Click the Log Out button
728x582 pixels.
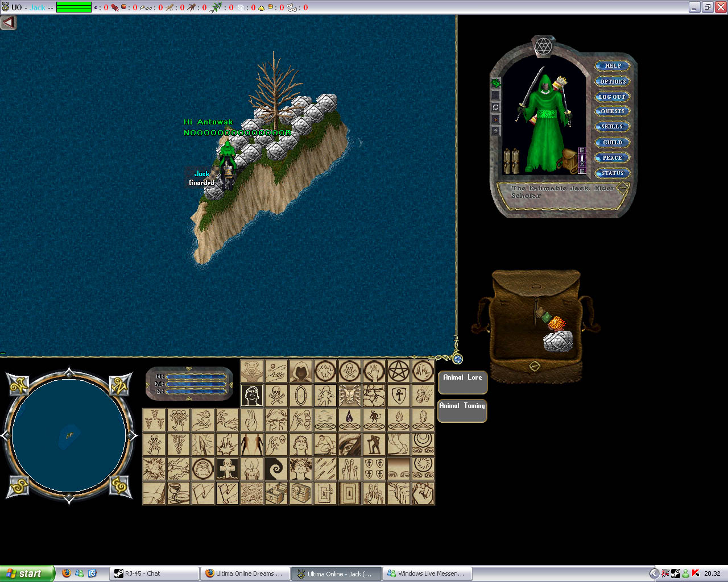[613, 97]
